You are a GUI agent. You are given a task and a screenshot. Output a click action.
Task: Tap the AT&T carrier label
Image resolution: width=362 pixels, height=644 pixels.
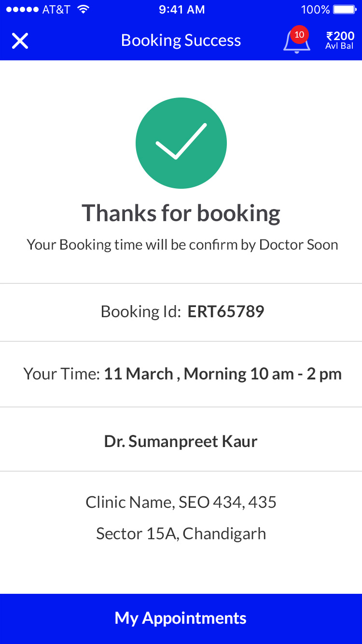coord(56,10)
